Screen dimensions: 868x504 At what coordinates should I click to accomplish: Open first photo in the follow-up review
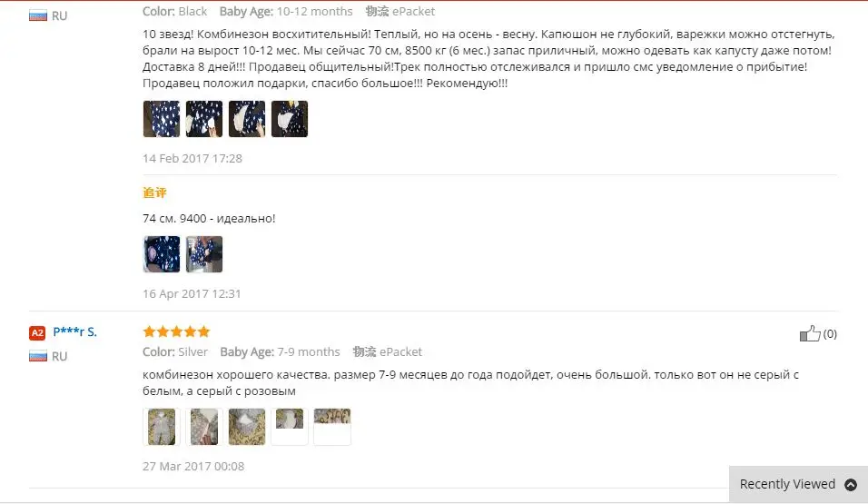pyautogui.click(x=161, y=254)
